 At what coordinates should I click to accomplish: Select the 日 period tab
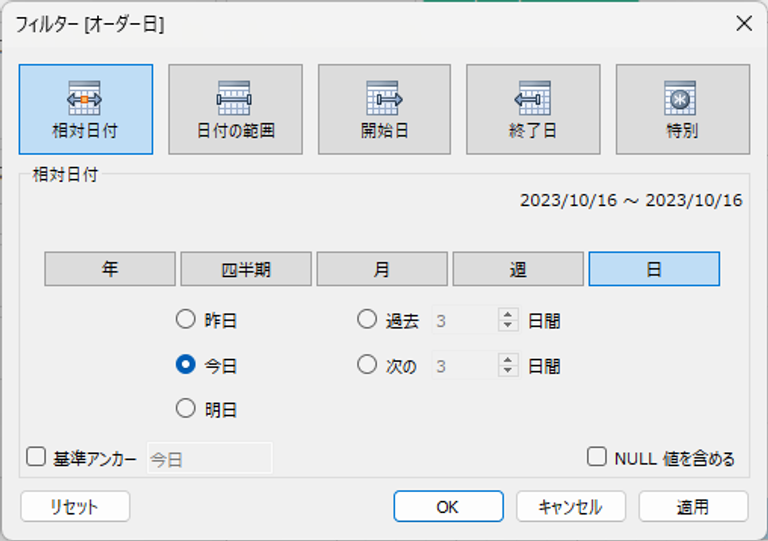[654, 269]
